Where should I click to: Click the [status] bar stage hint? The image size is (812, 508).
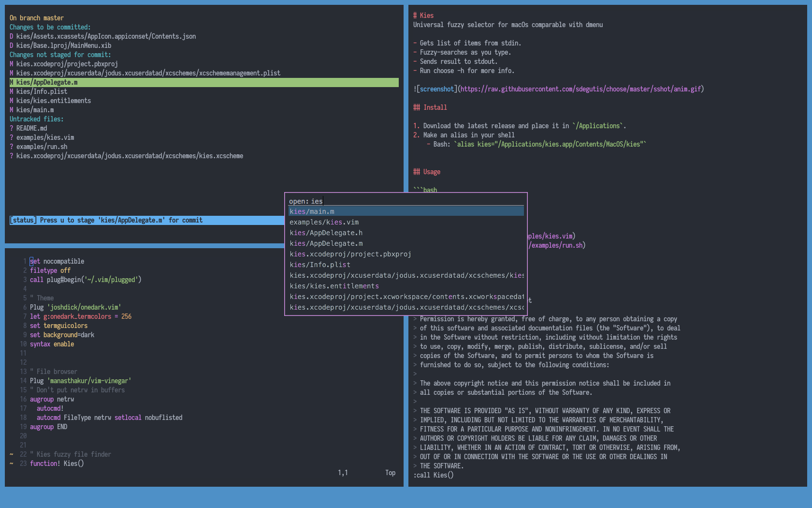[147, 220]
